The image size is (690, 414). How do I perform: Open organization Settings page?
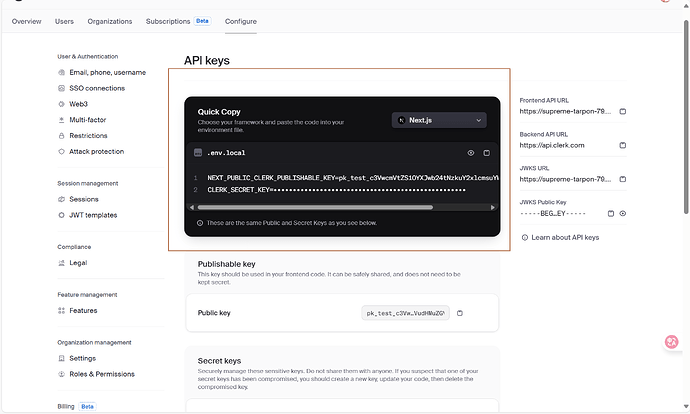coord(82,358)
